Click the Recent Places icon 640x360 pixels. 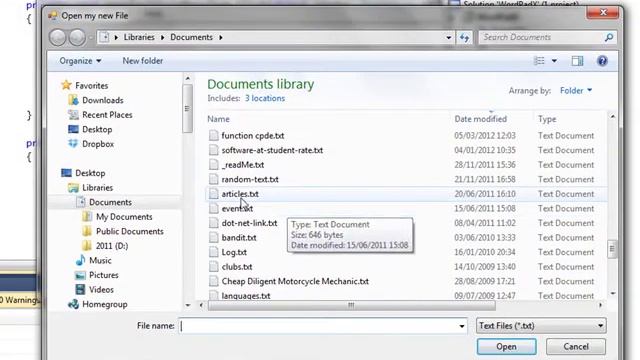point(73,115)
